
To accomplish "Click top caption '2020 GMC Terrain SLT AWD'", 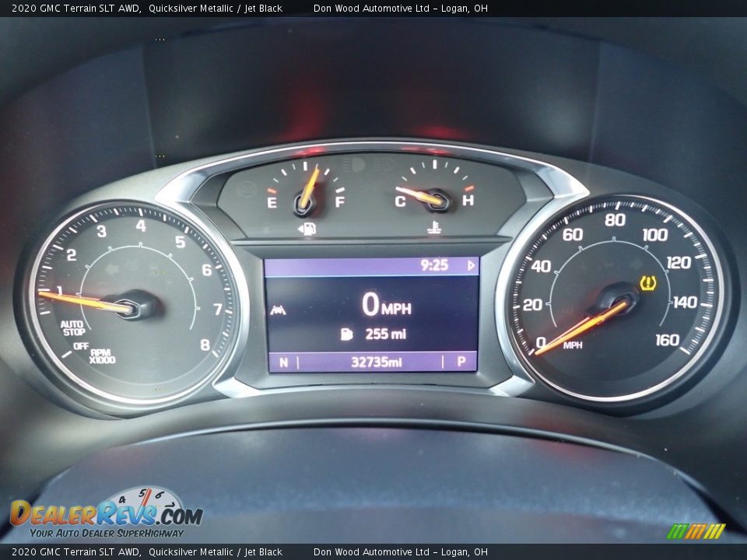I will point(75,8).
